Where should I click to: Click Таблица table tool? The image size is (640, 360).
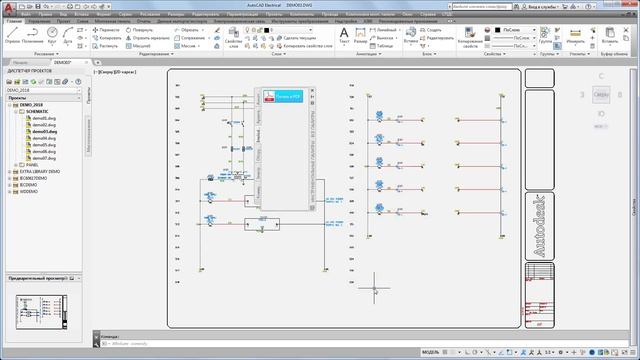tap(381, 46)
